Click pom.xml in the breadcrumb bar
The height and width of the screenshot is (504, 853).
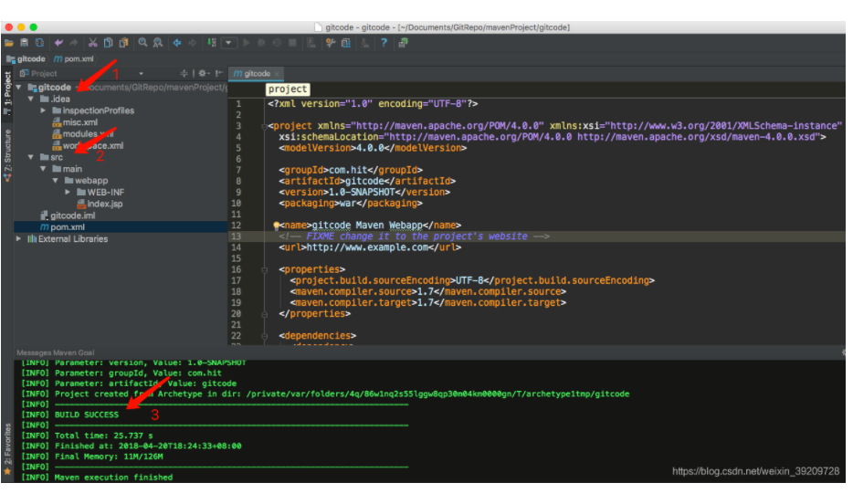click(x=78, y=58)
